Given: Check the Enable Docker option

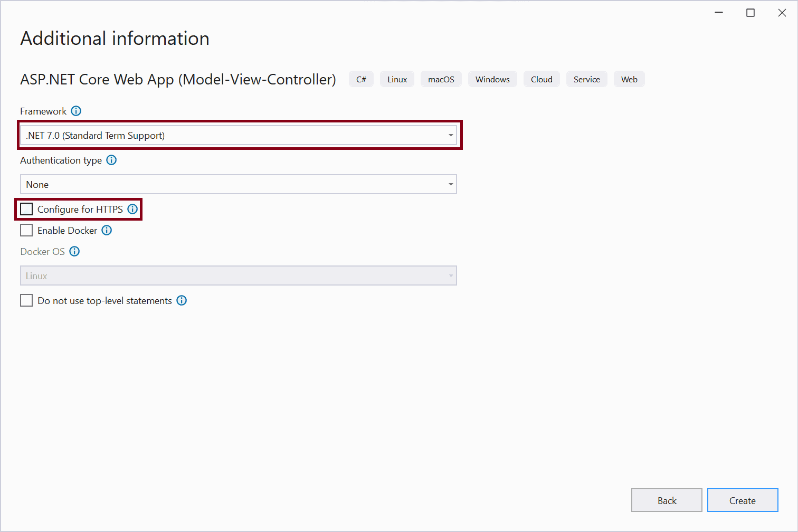Looking at the screenshot, I should 26,230.
